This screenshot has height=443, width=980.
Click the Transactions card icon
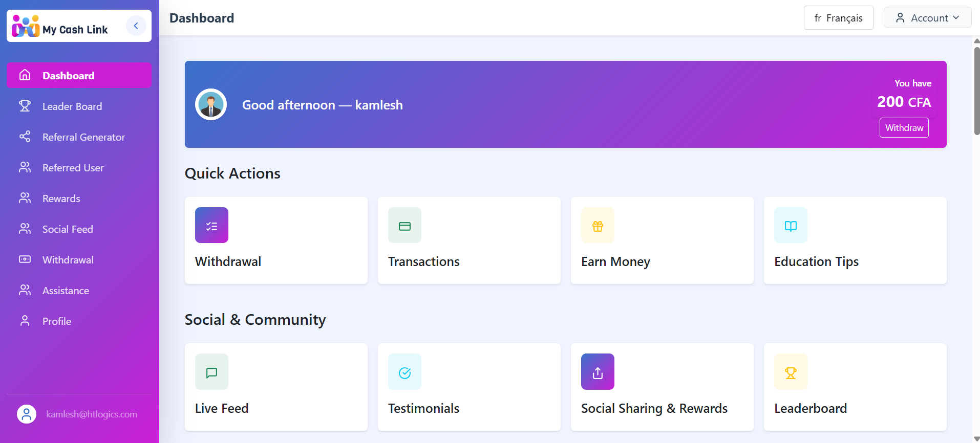(404, 225)
